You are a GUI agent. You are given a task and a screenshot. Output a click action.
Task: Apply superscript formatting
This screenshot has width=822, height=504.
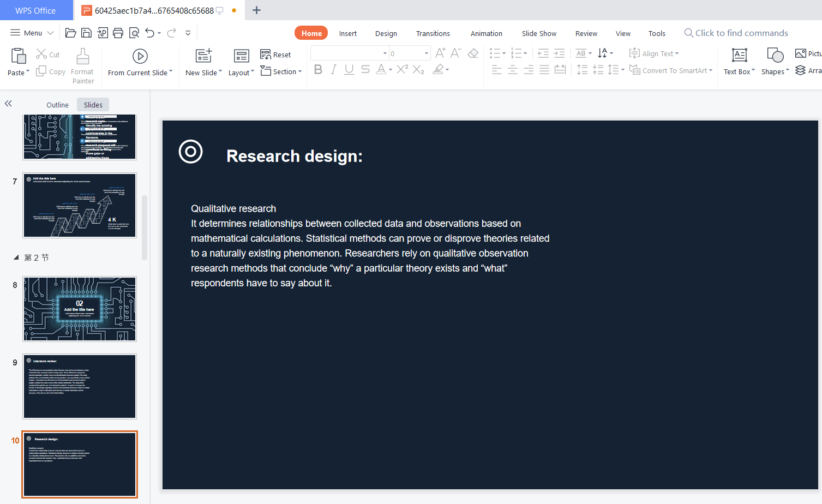(401, 69)
